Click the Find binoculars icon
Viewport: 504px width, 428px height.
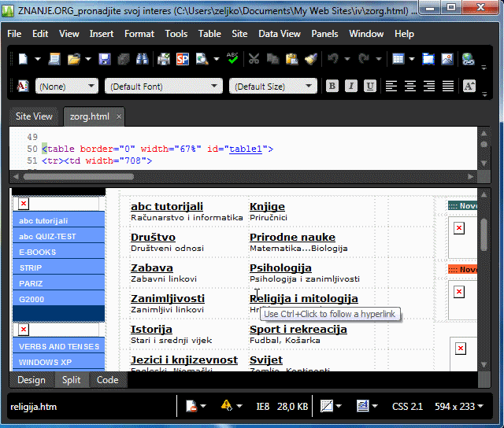pyautogui.click(x=143, y=59)
